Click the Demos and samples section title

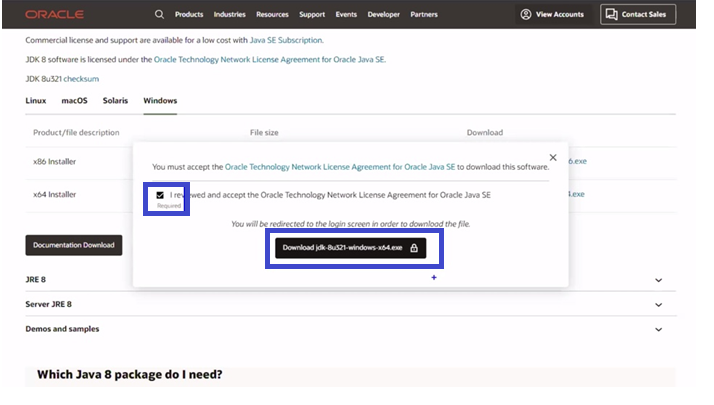pos(62,328)
